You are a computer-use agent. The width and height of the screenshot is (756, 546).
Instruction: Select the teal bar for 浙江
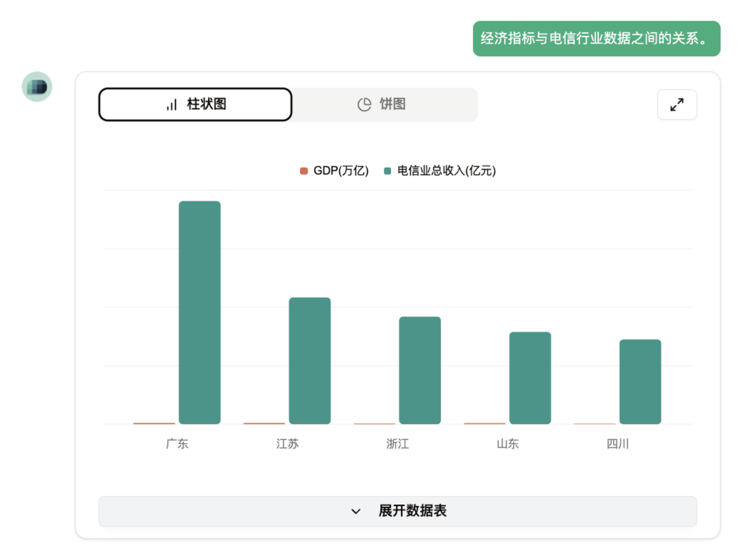420,370
